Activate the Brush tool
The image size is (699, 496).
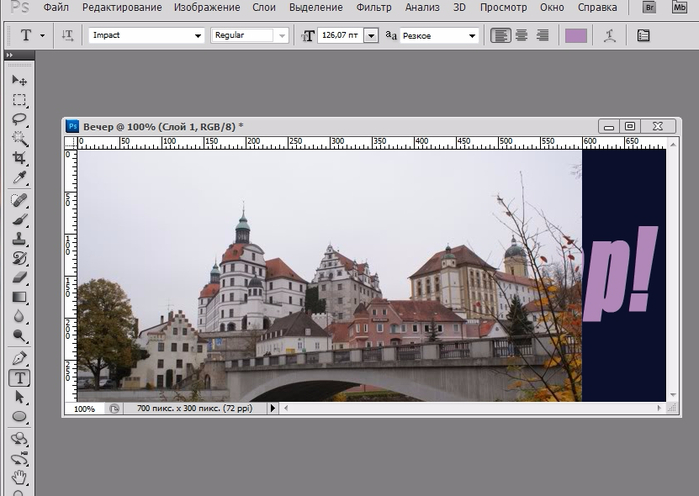19,219
